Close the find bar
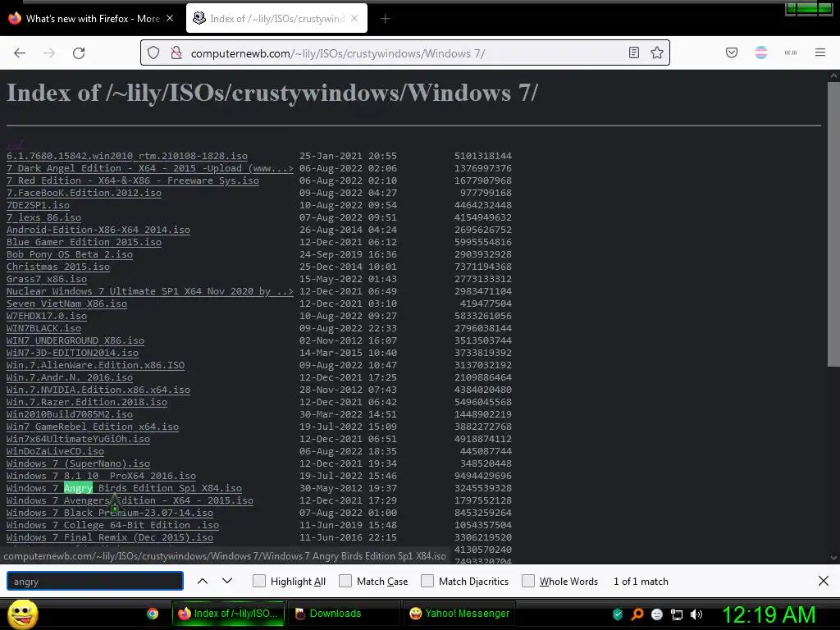This screenshot has width=840, height=630. [824, 581]
